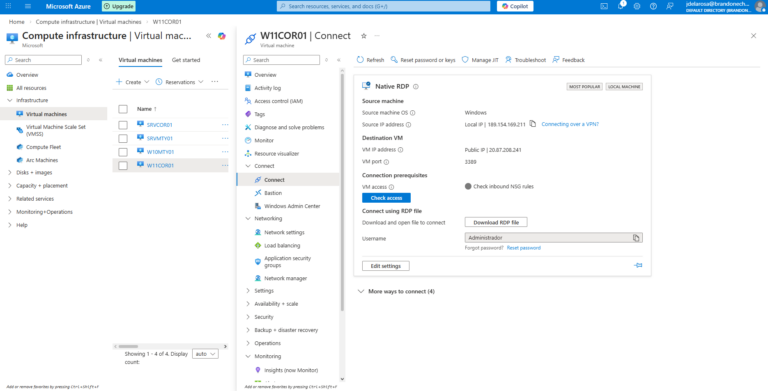768x391 pixels.
Task: Click the Native RDP info icon
Action: click(415, 87)
